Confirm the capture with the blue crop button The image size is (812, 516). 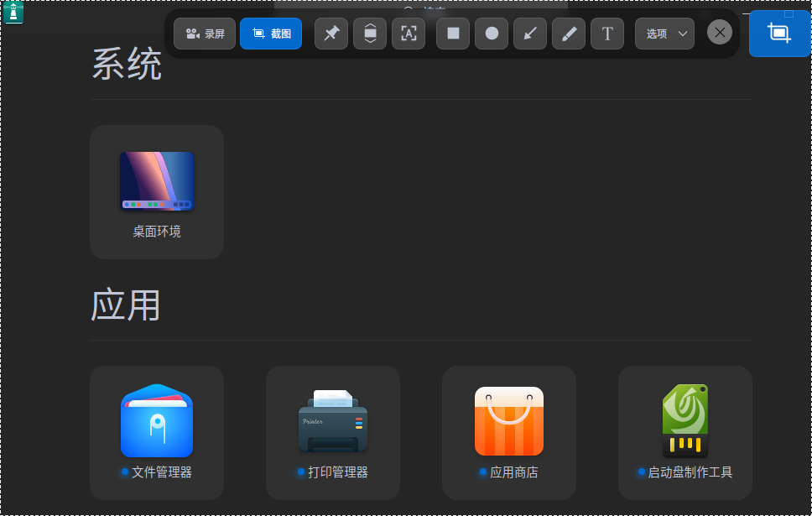click(x=779, y=34)
